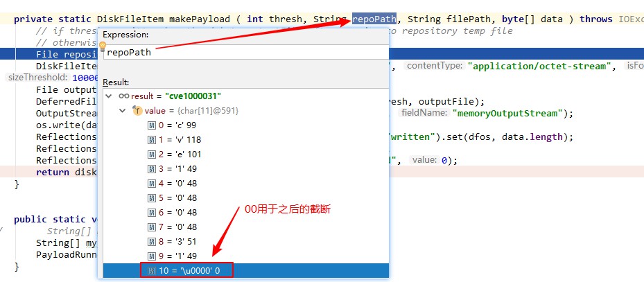
Task: Select array element 4 = '0' 48
Action: (180, 184)
